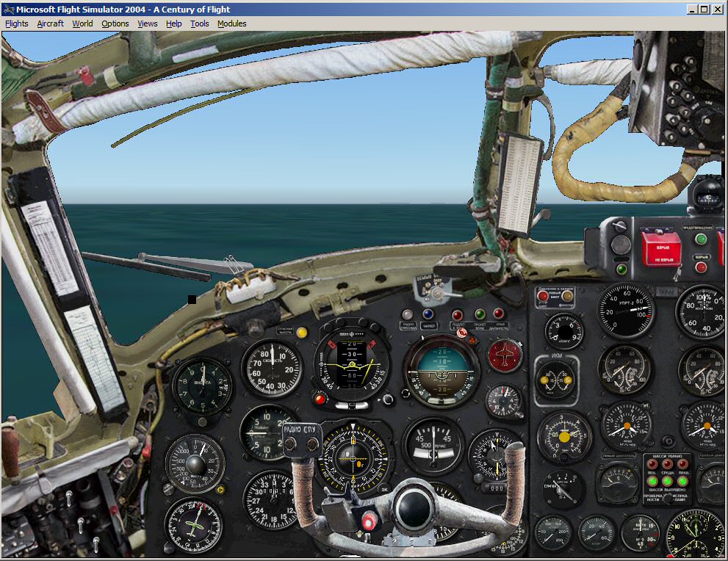Click the round gray button left of ВЗРЫВ switch
Image resolution: width=728 pixels, height=561 pixels.
[x=620, y=245]
